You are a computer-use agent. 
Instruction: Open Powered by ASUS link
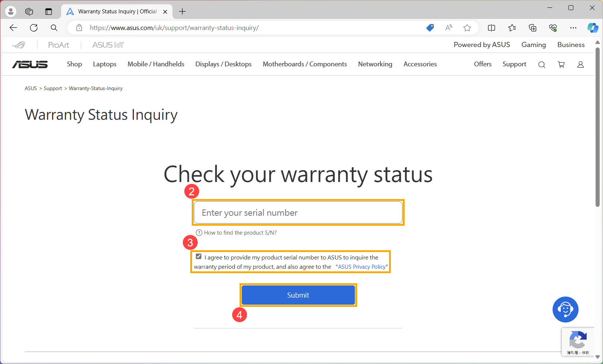482,44
